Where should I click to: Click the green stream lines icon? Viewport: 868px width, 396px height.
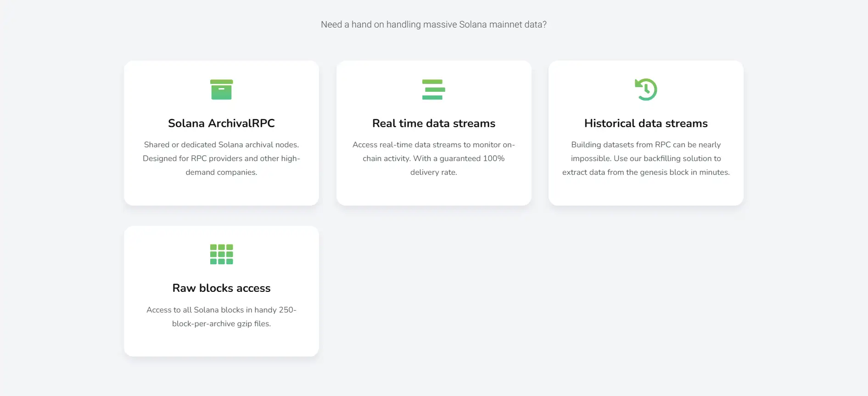[433, 89]
